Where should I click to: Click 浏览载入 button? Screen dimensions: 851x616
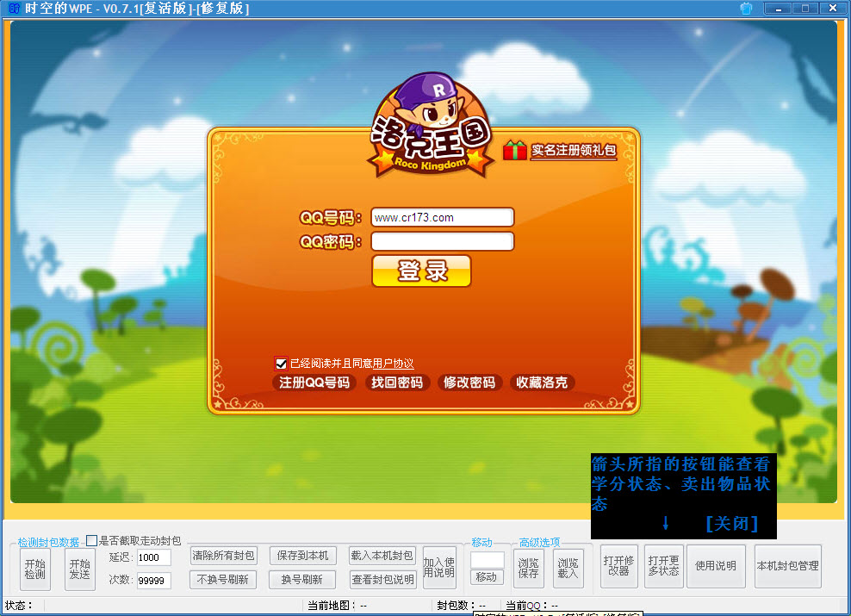pos(568,569)
